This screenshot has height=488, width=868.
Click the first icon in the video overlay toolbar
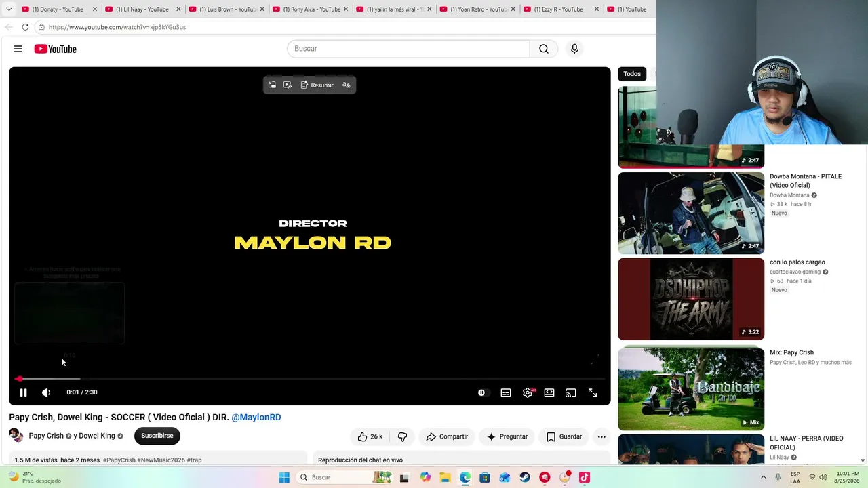[x=272, y=85]
